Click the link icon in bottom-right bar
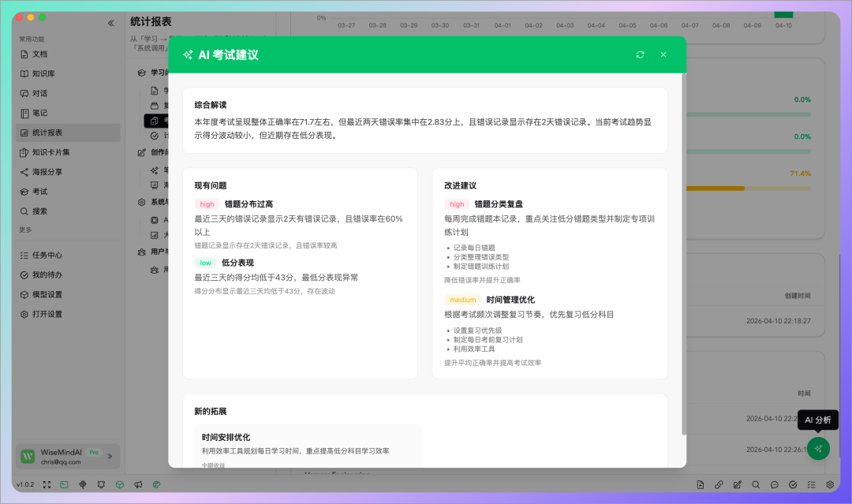 coord(719,485)
